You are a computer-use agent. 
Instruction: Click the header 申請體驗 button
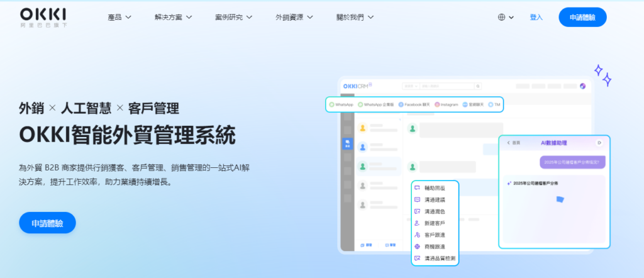pyautogui.click(x=582, y=17)
